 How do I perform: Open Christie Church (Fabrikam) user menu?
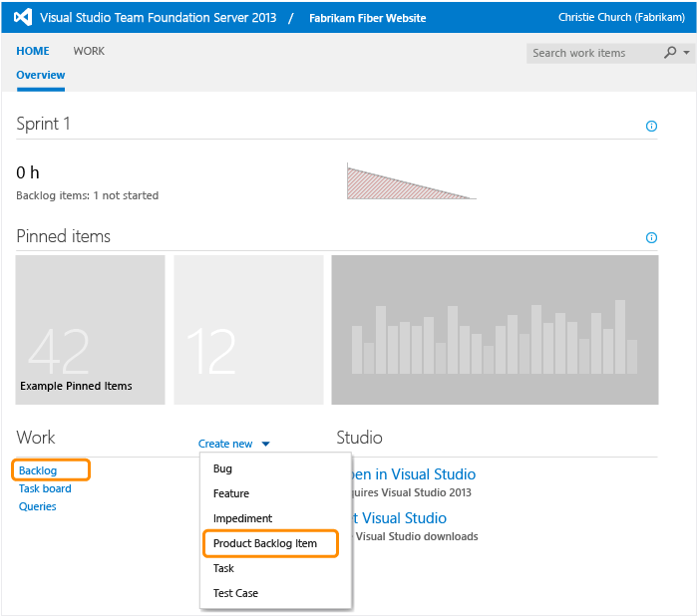(x=621, y=17)
